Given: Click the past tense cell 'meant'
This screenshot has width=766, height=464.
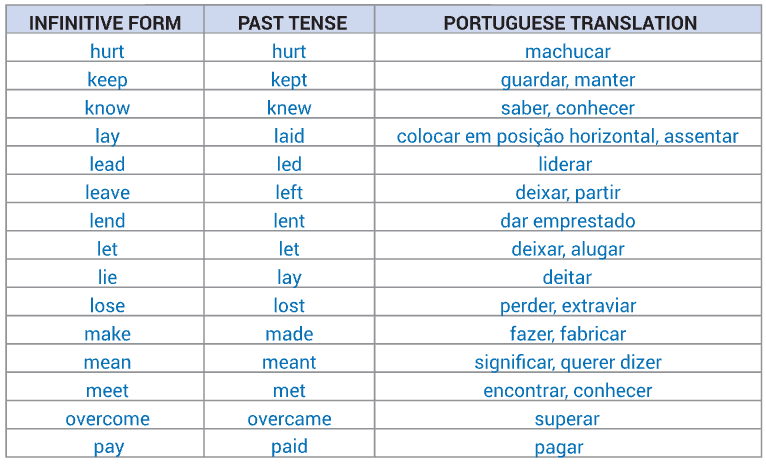Looking at the screenshot, I should [x=289, y=362].
